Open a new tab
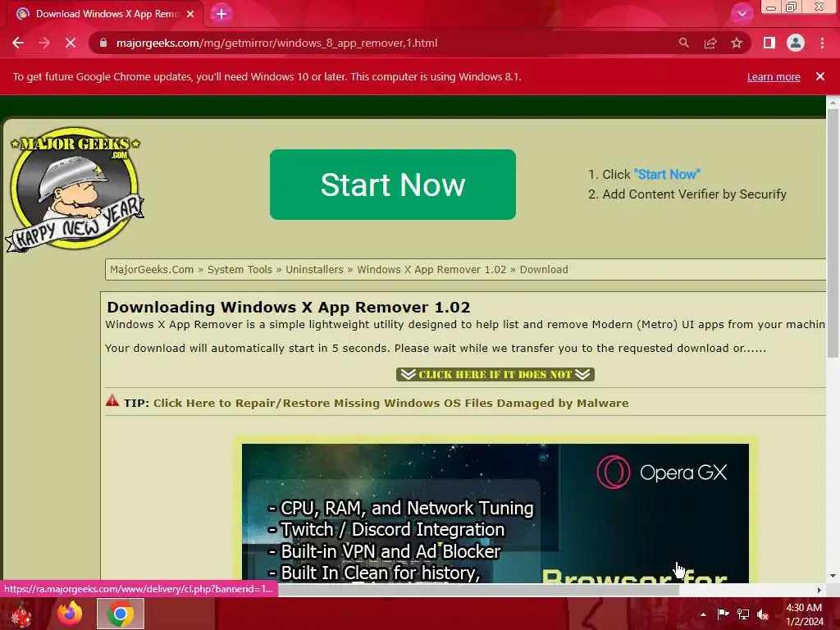The width and height of the screenshot is (840, 630). pos(221,14)
